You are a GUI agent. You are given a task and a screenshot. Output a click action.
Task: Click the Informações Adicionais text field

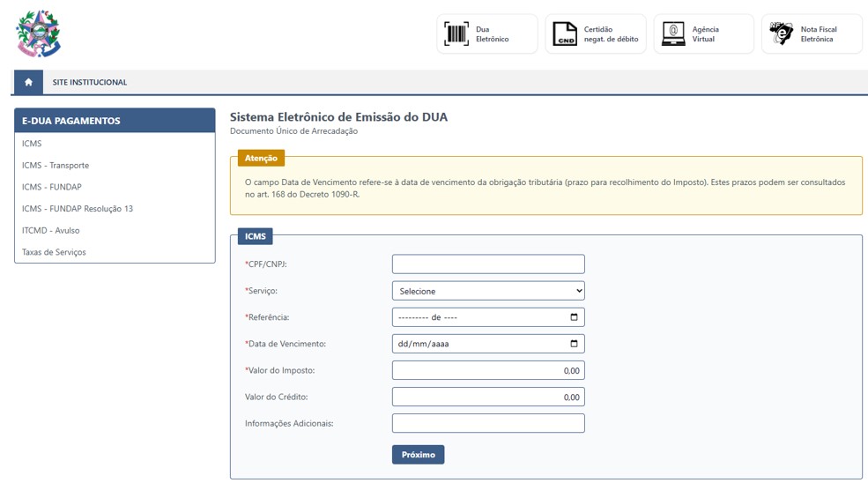[x=487, y=423]
